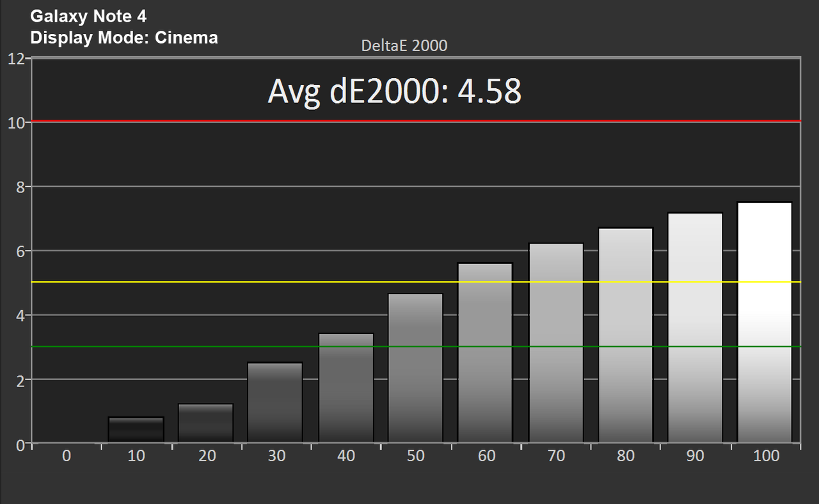819x504 pixels.
Task: Select the "Display Mode: Cinema" label
Action: 124,38
